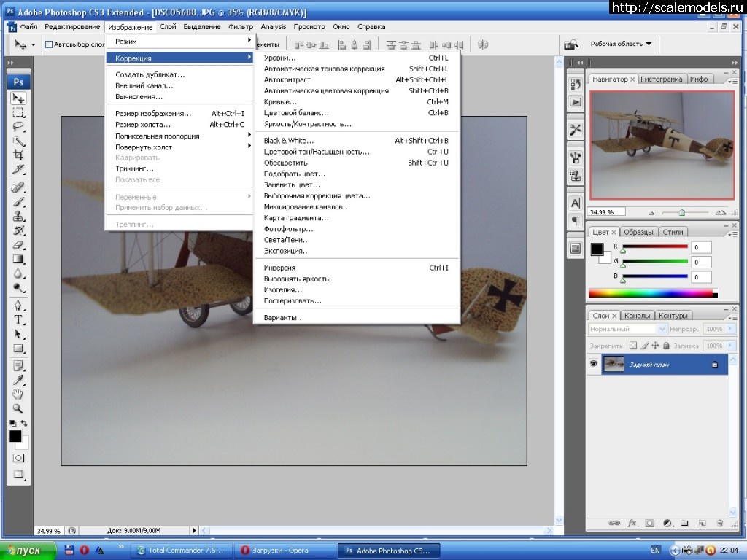Select the Crop tool in the toolbox
This screenshot has height=560, width=747.
[19, 155]
